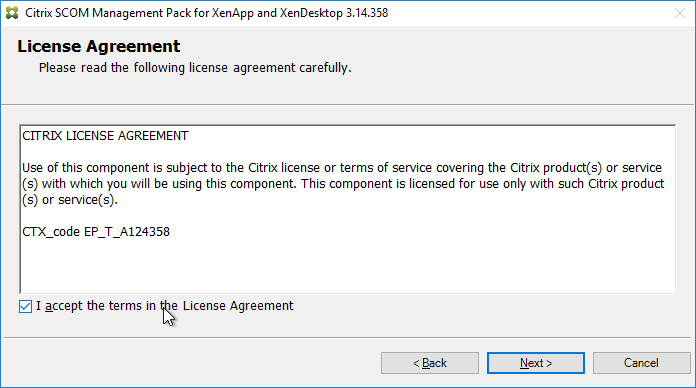
Task: Uncheck the accept license terms checkbox
Action: [x=25, y=306]
